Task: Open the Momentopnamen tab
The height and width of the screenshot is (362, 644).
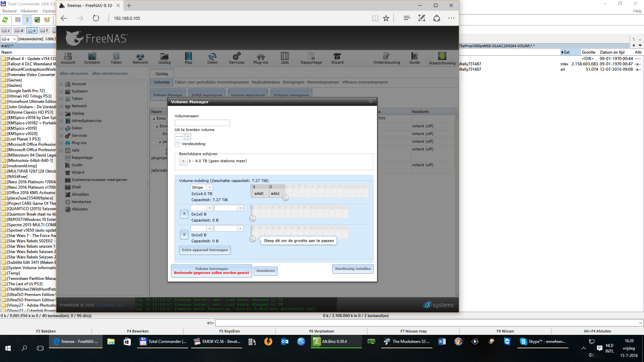Action: point(323,82)
